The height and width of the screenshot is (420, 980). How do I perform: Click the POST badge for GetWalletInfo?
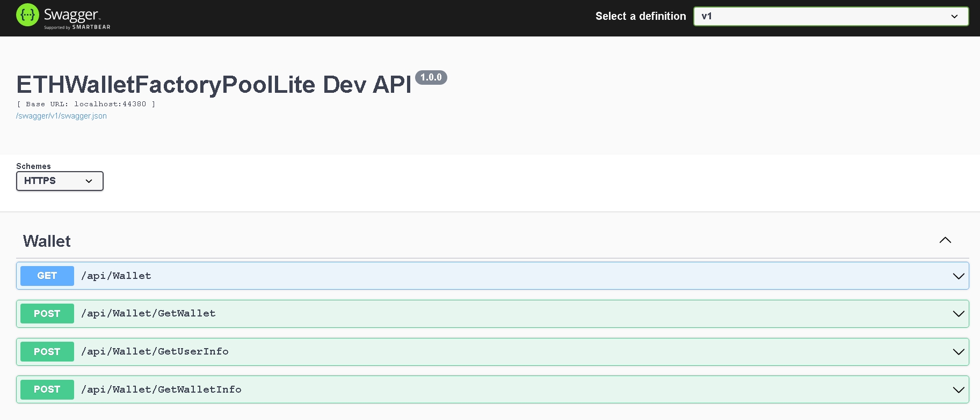tap(47, 389)
